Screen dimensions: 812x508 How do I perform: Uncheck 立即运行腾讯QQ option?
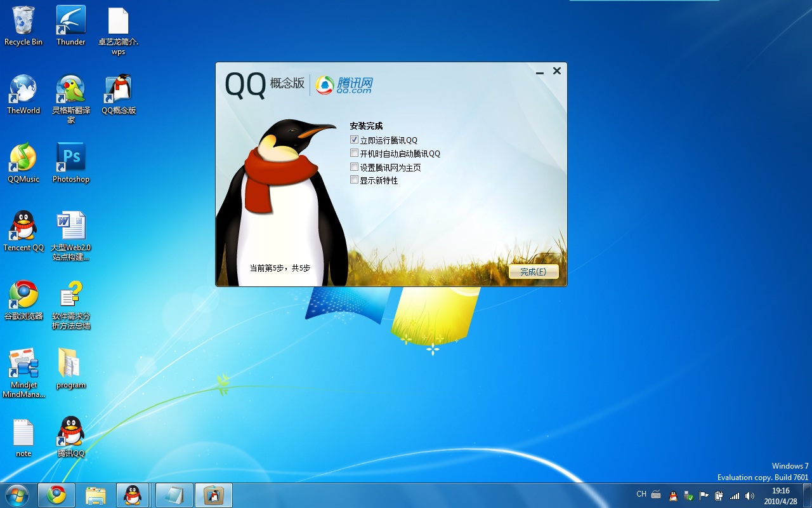click(x=354, y=139)
